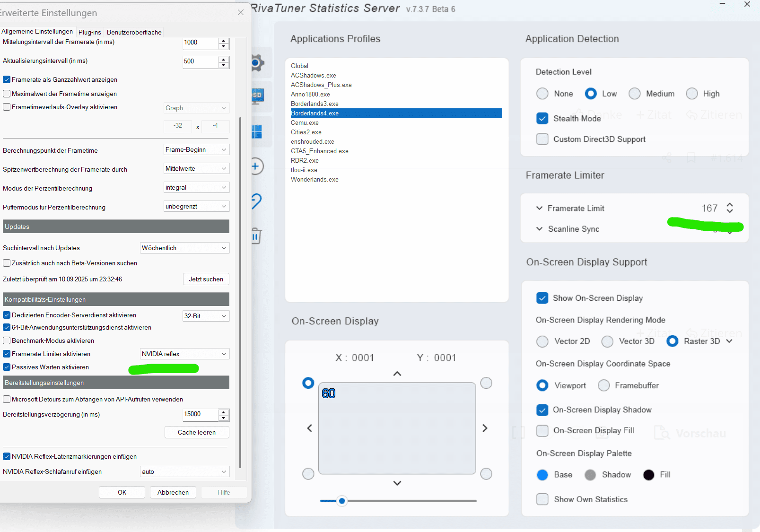
Task: Open Berechnungspunkt der Frametime dropdown
Action: (196, 150)
